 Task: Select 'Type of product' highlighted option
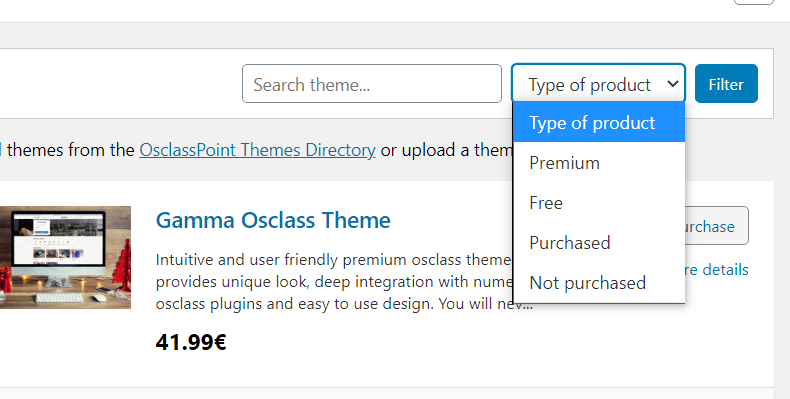599,122
